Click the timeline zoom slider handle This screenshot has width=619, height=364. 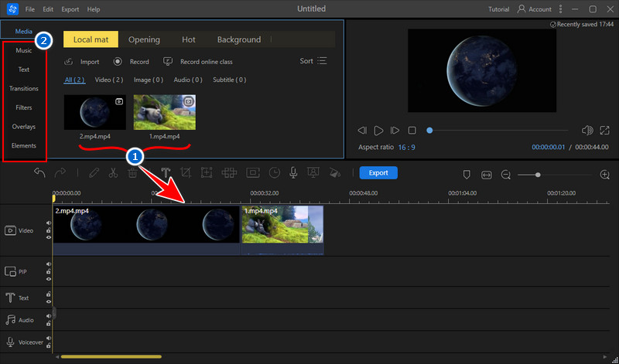click(538, 175)
